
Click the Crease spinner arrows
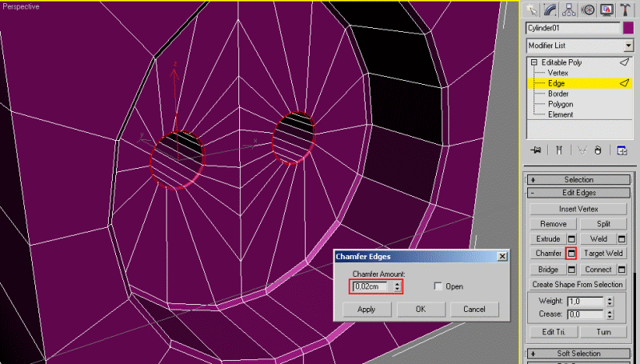pyautogui.click(x=610, y=314)
